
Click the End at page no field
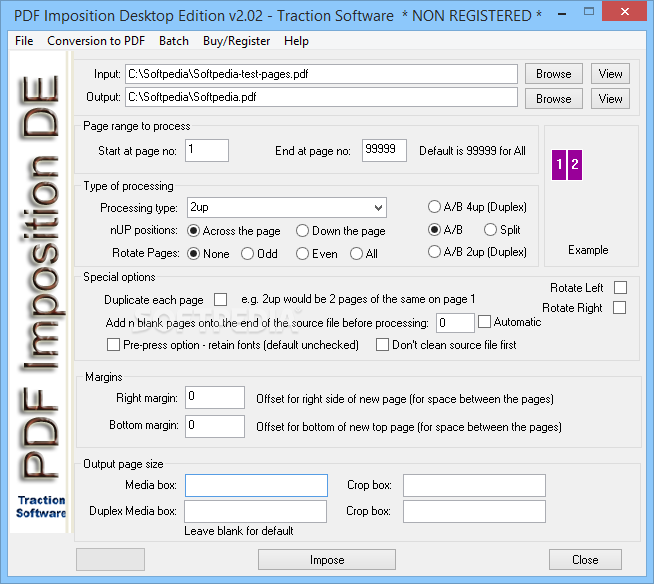(384, 150)
